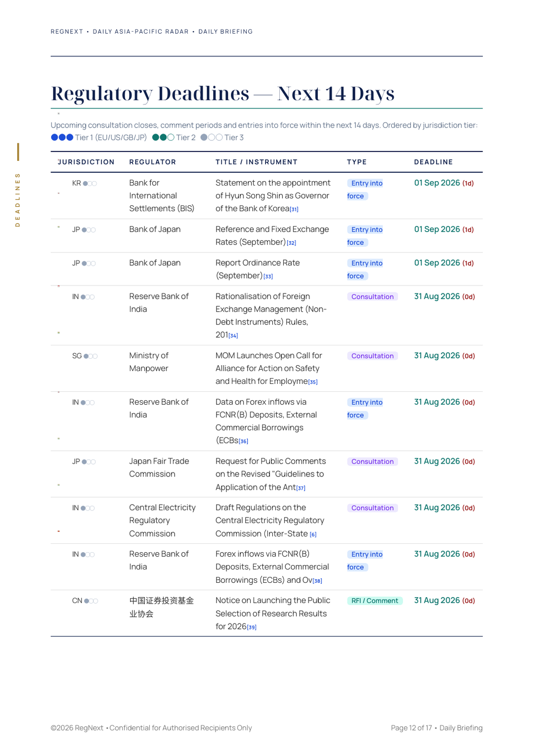This screenshot has width=534, height=756.
Task: Click Bank for International Settlements (BIS) cell
Action: [162, 196]
